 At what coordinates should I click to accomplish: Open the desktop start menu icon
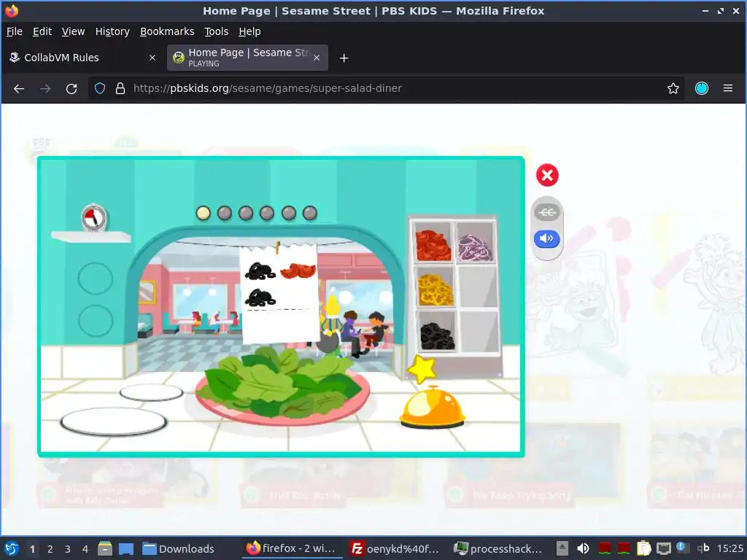[12, 548]
